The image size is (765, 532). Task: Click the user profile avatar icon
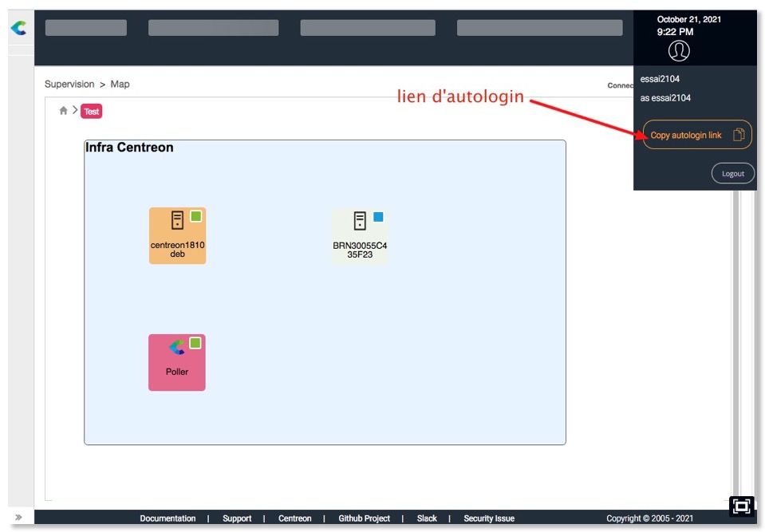pyautogui.click(x=677, y=50)
